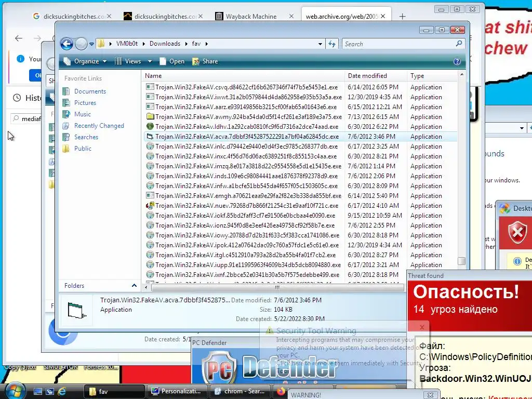Click the 9/15/2012 10:59 AM date cell
This screenshot has height=399, width=532.
coord(375,216)
